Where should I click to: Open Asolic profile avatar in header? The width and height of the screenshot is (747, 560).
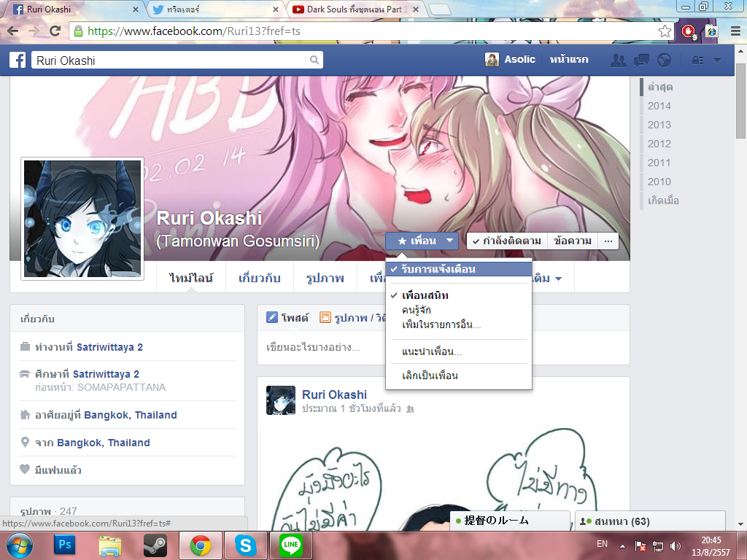pos(492,60)
